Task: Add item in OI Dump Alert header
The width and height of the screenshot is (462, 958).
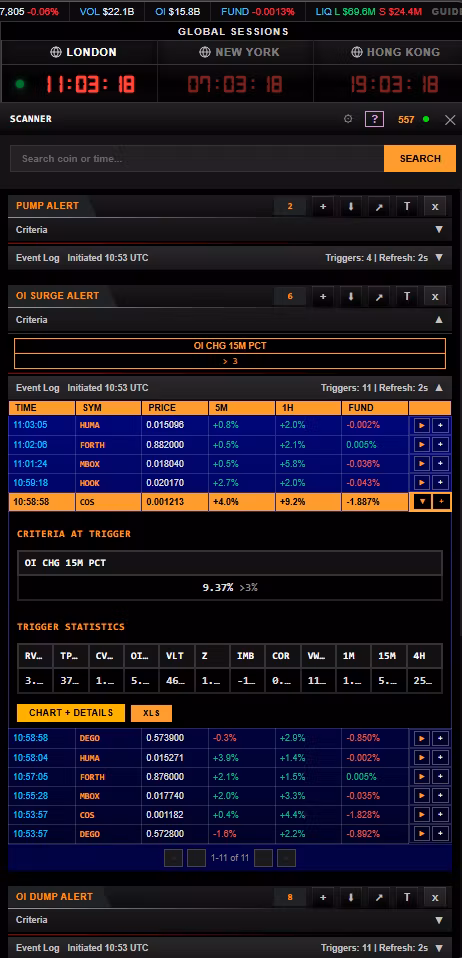Action: pos(323,898)
